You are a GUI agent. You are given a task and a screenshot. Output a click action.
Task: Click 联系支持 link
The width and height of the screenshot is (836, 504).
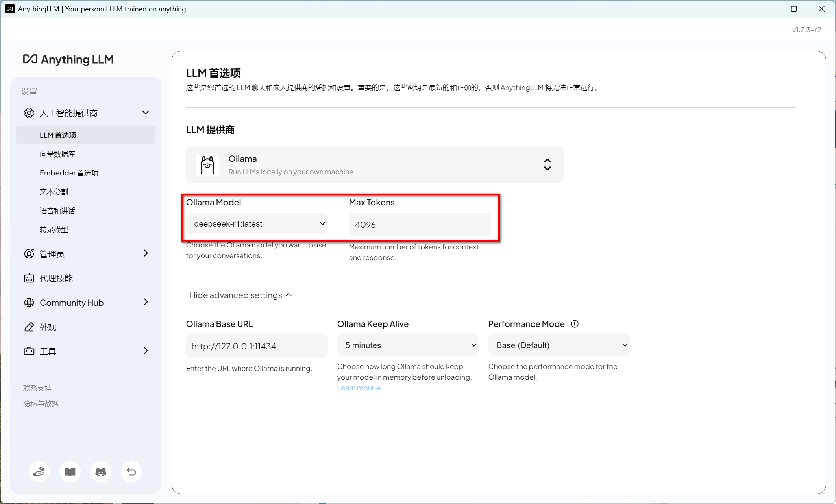[x=37, y=388]
